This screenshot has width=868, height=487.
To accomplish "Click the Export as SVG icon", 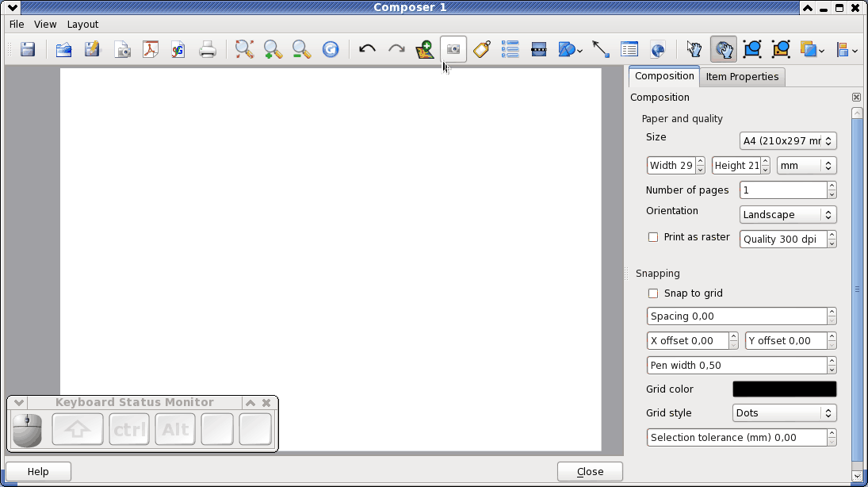I will (x=178, y=49).
